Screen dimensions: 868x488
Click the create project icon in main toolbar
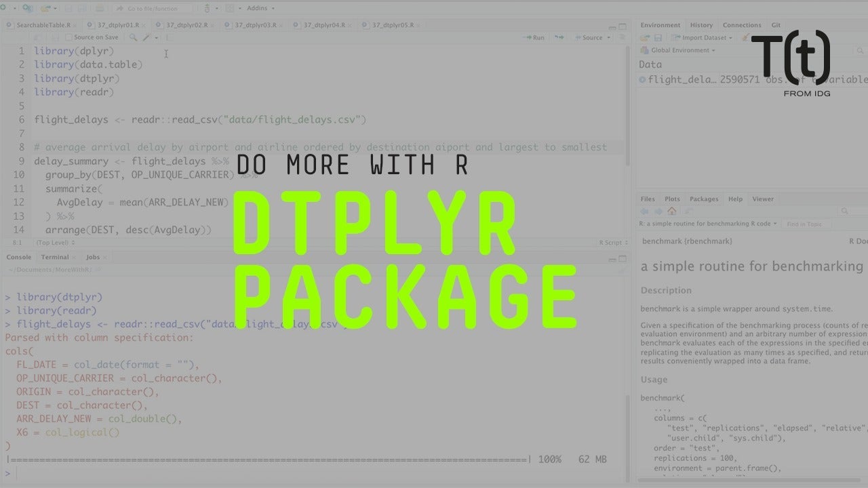[26, 8]
